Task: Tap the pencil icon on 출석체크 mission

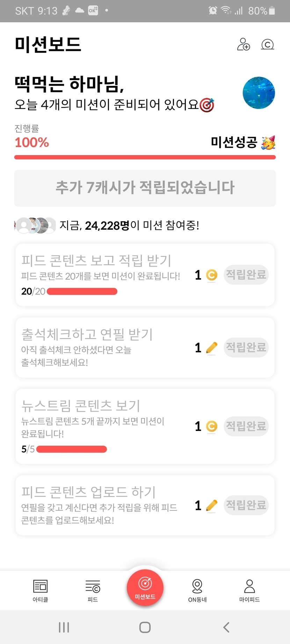Action: point(212,348)
